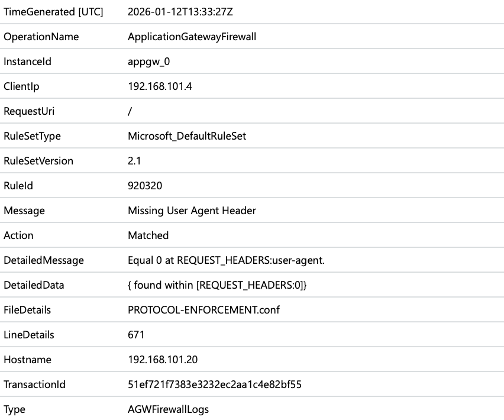This screenshot has width=504, height=420.
Task: Click the TimeGenerated [UTC] field label
Action: coord(53,12)
